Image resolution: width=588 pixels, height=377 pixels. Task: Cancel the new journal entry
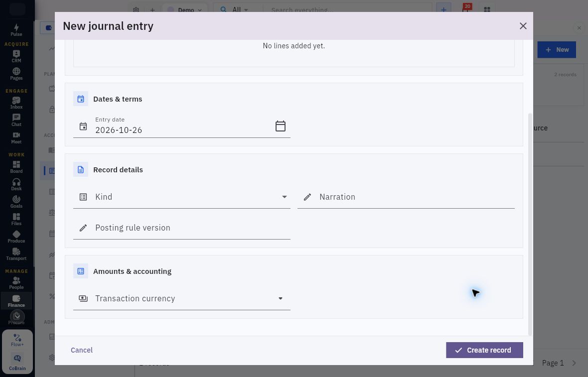pyautogui.click(x=82, y=350)
